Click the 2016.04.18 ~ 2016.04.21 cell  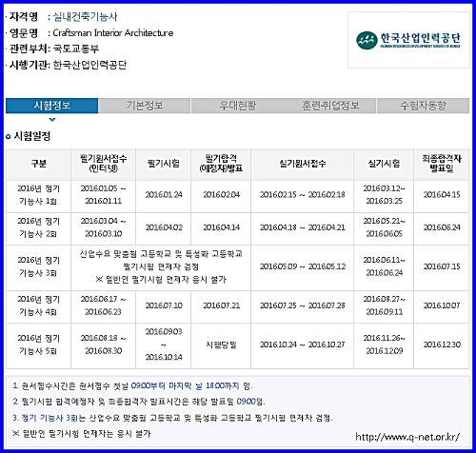click(303, 227)
